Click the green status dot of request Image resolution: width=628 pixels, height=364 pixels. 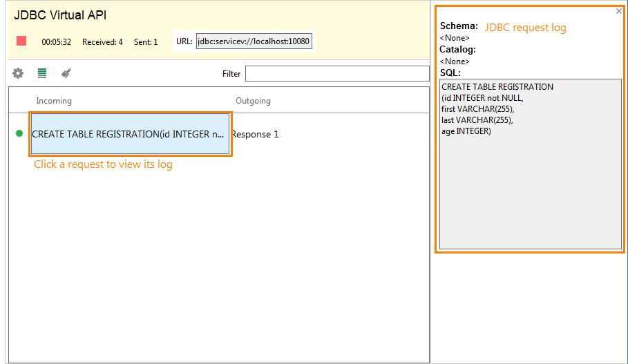[19, 133]
